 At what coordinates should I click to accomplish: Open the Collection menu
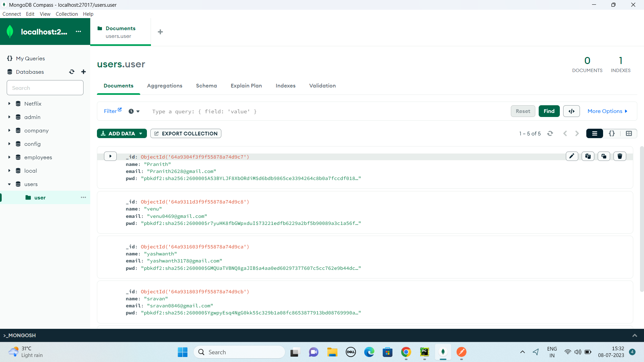67,14
